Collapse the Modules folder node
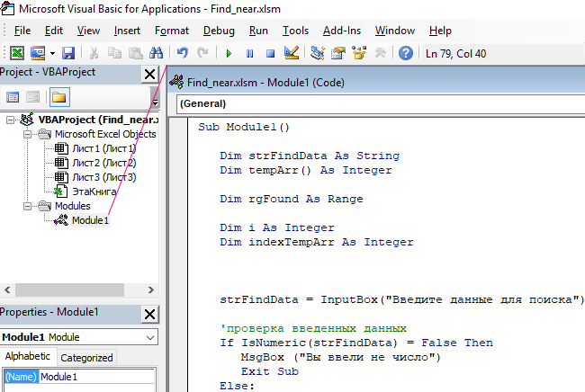 pos(26,206)
